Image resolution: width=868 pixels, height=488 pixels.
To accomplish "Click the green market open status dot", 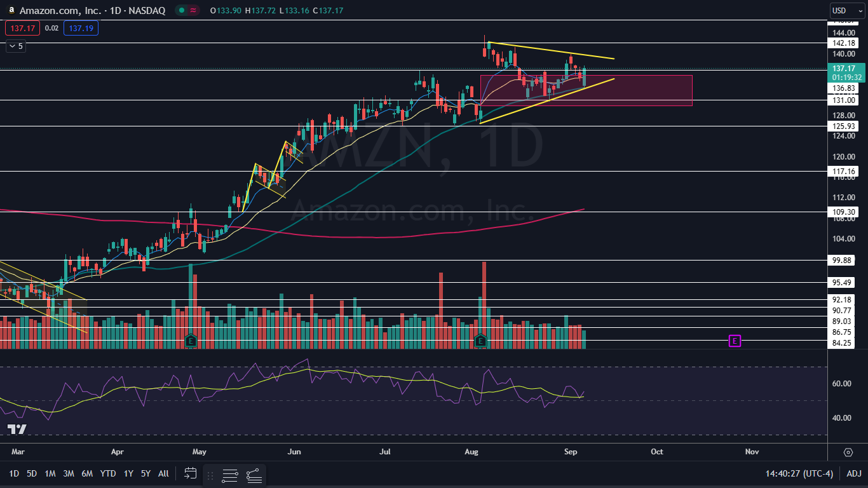I will (x=182, y=10).
